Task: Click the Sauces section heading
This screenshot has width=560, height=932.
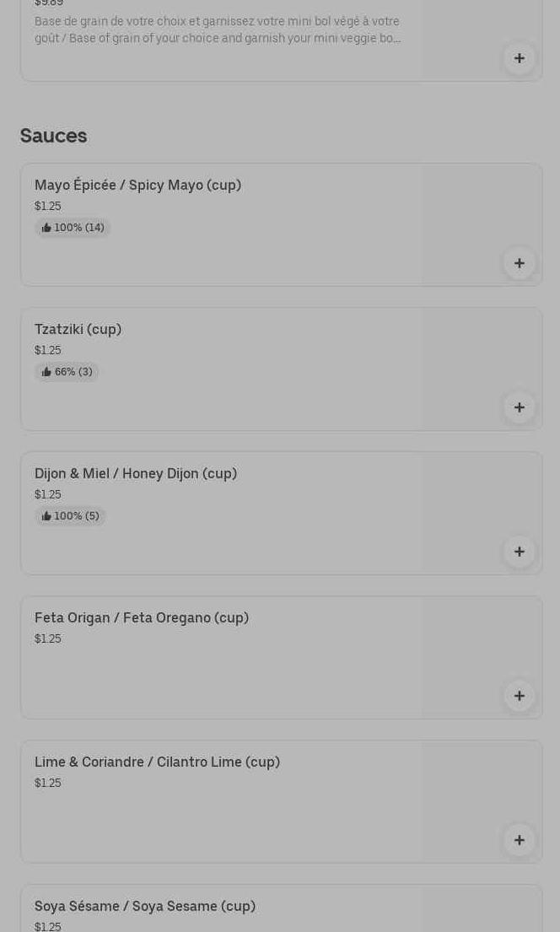Action: coord(53,135)
